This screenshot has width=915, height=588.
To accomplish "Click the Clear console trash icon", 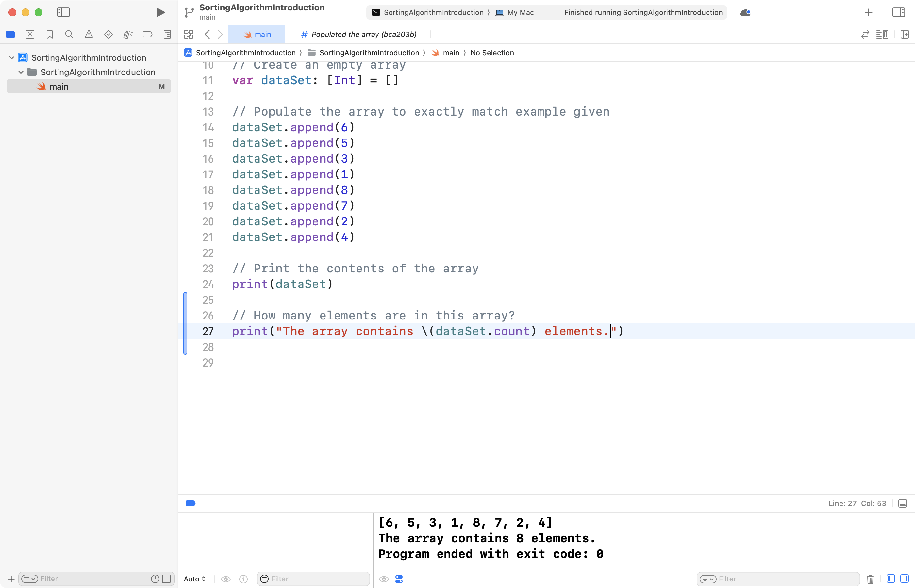I will [x=870, y=579].
